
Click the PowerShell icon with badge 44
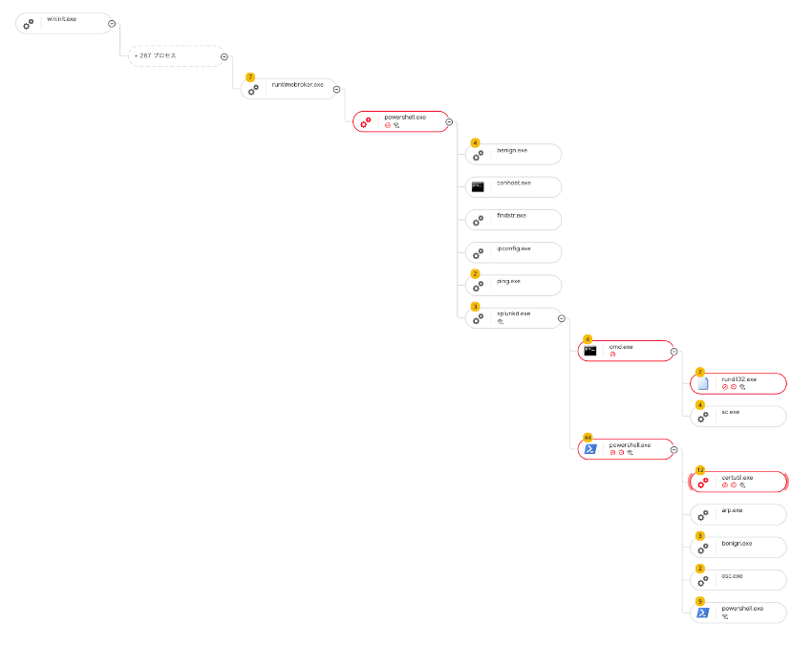pos(590,449)
